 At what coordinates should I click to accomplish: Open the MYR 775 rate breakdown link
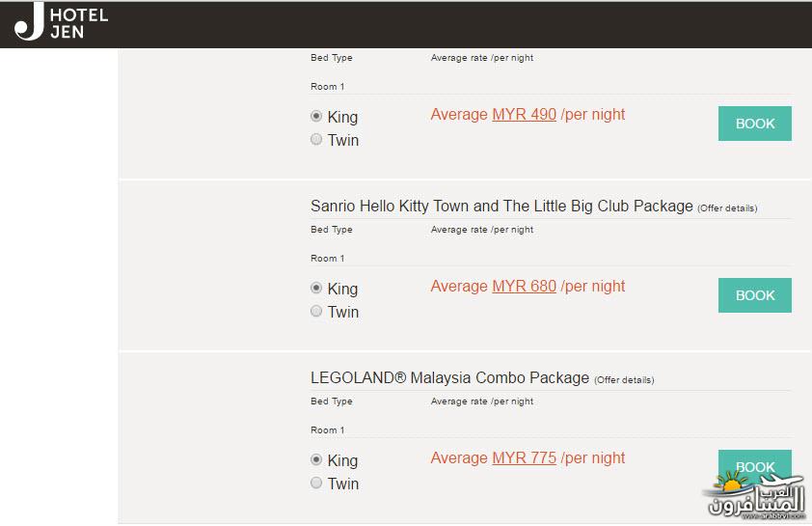pos(524,458)
